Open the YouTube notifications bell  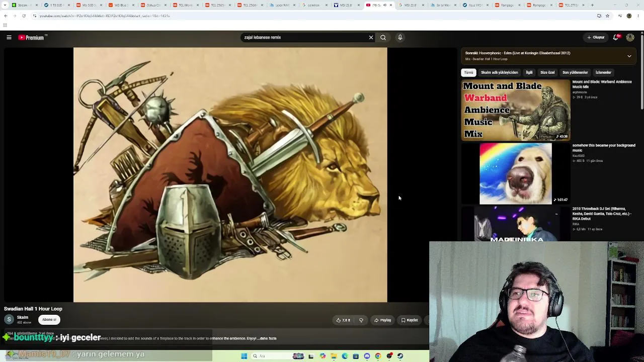[x=616, y=37]
